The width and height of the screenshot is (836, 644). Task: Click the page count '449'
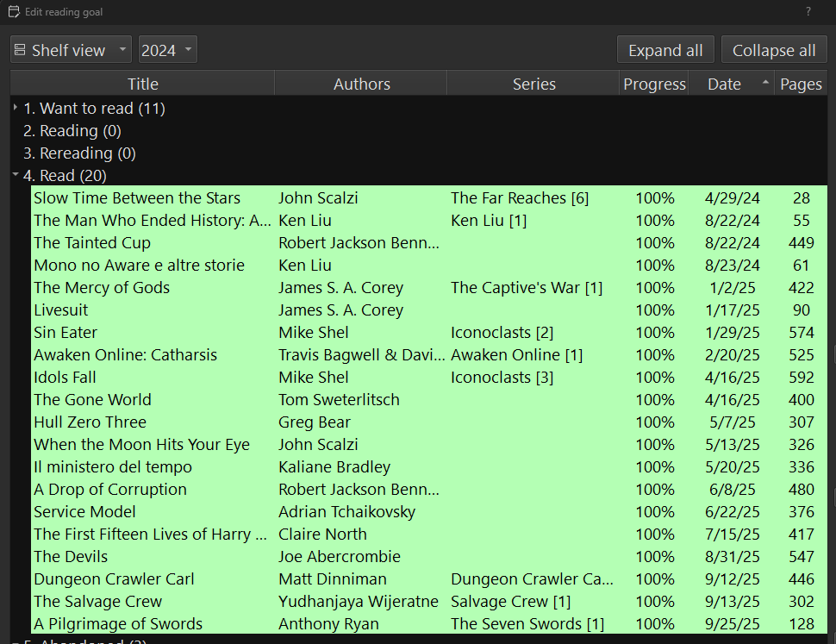(802, 242)
